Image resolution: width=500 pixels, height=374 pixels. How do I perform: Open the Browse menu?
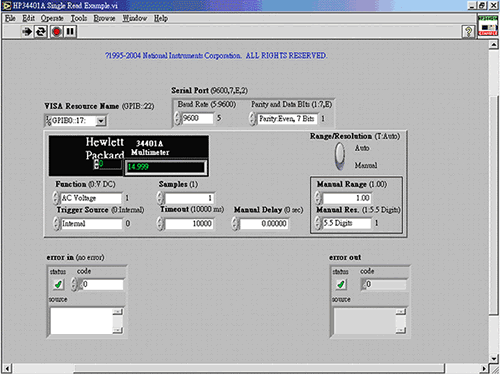(104, 18)
